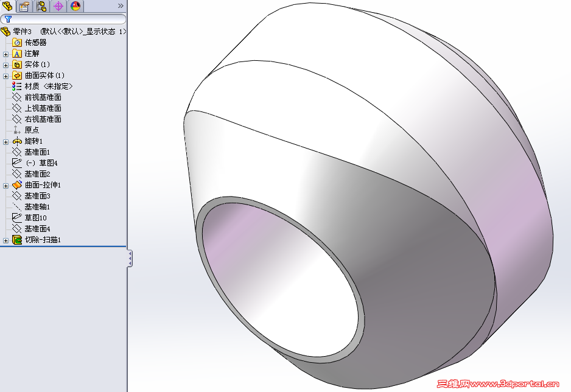Open the DisplayManager color sphere tab
571x392 pixels.
(75, 6)
